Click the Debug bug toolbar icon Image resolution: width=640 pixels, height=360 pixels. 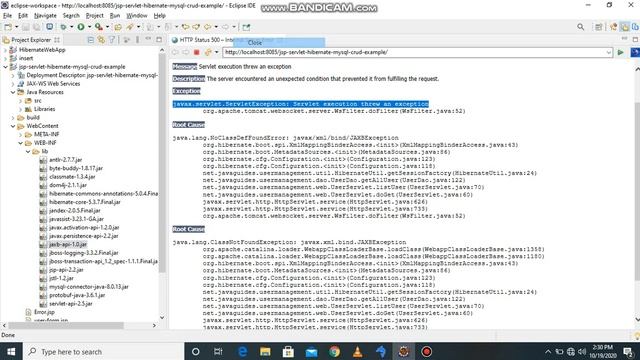(63, 27)
